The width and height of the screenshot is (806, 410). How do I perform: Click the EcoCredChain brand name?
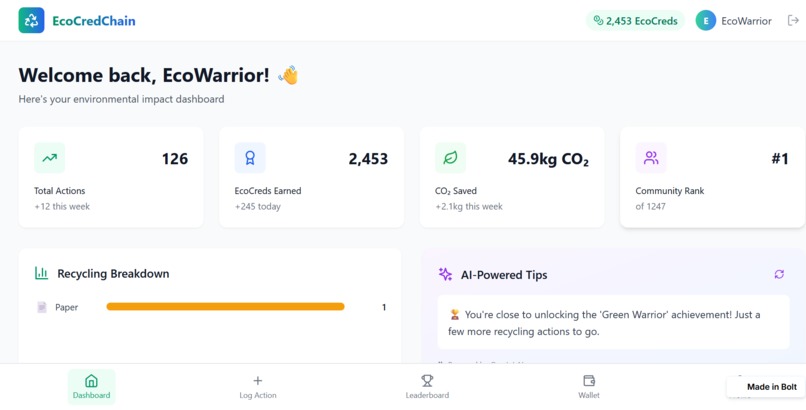pyautogui.click(x=94, y=21)
